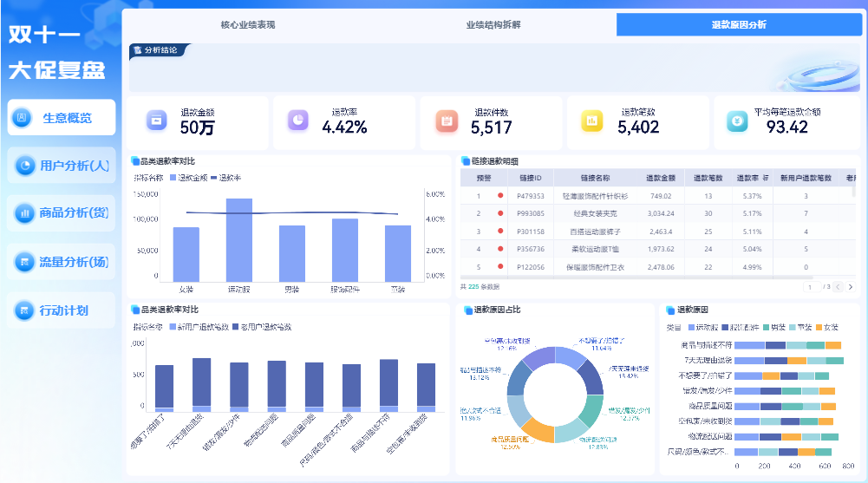868x483 pixels.
Task: Toggle the 新用户退款笔数 legend series
Action: pyautogui.click(x=199, y=327)
